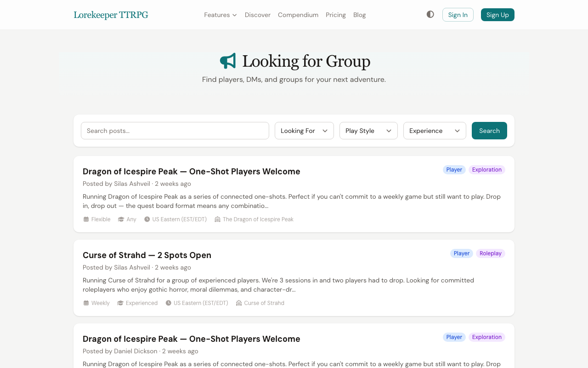Expand the Experience dropdown
This screenshot has height=368, width=588.
tap(435, 131)
